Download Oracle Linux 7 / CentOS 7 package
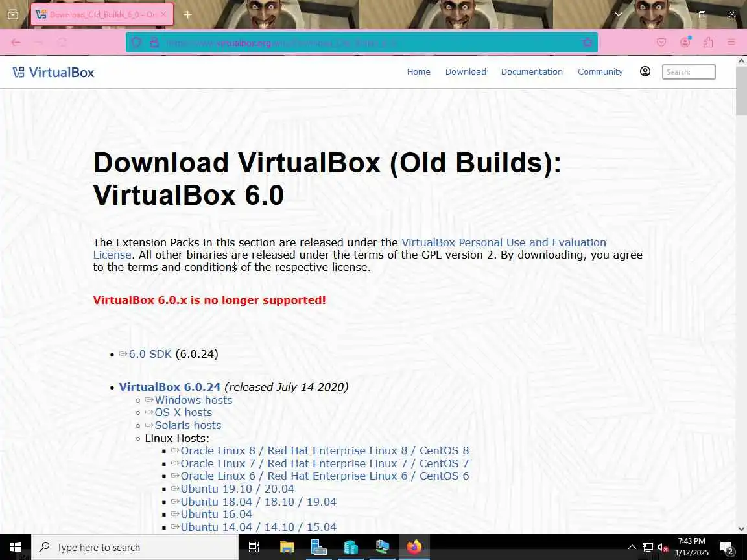This screenshot has width=747, height=560. coord(324,463)
